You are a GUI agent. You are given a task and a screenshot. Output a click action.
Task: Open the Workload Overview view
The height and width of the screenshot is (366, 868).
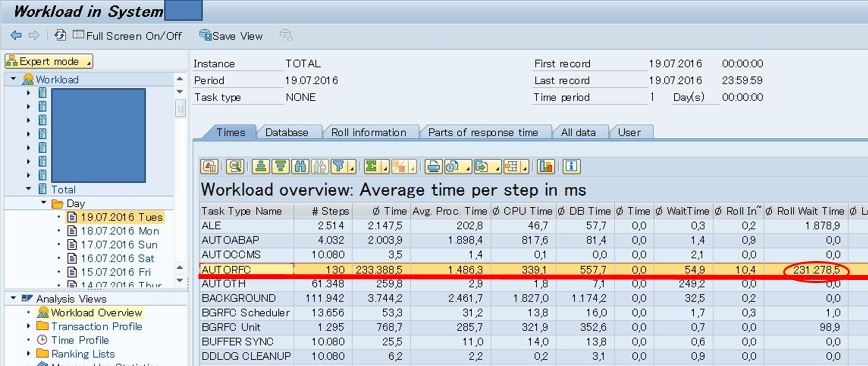89,312
